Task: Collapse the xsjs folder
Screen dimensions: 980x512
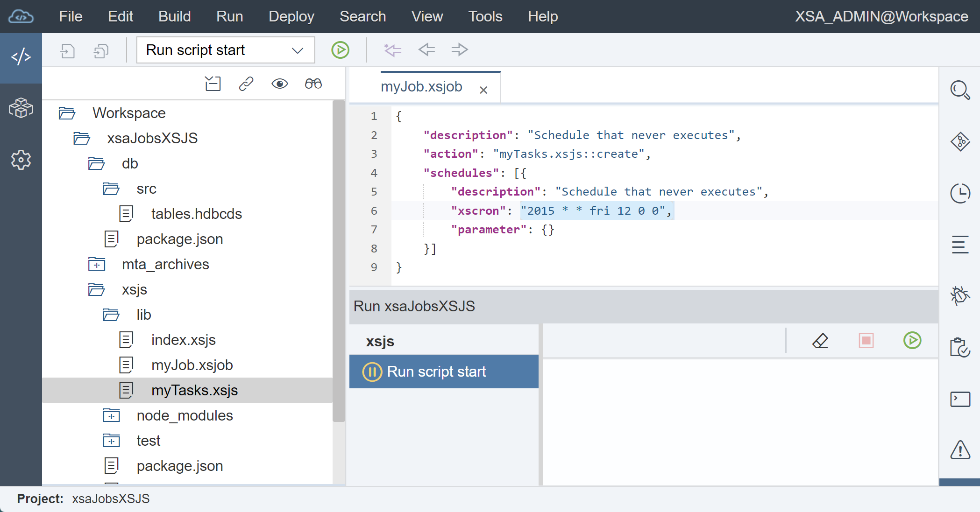Action: 97,290
